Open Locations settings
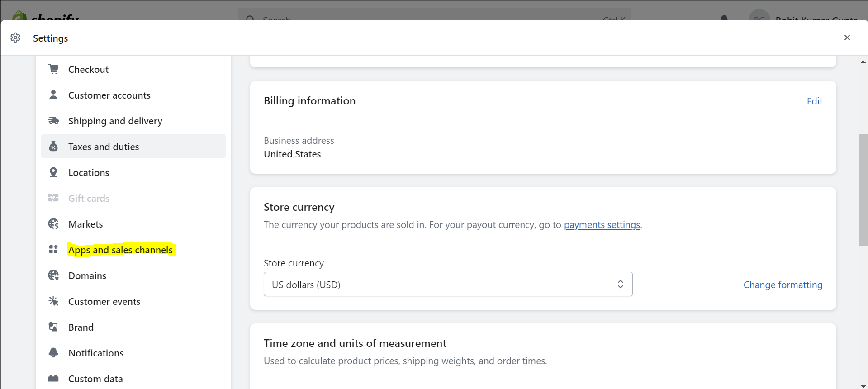868x389 pixels. 133,172
